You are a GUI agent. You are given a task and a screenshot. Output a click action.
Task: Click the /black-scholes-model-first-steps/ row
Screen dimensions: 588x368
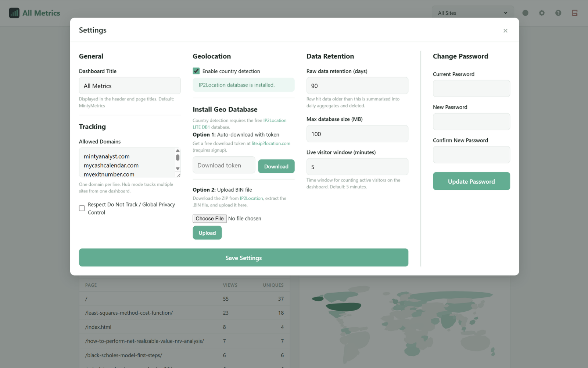pos(184,355)
